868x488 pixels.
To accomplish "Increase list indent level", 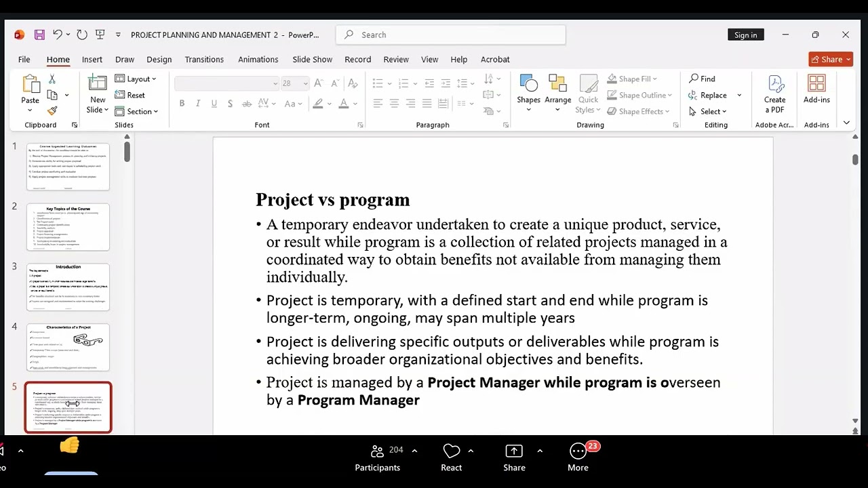I will (x=446, y=83).
